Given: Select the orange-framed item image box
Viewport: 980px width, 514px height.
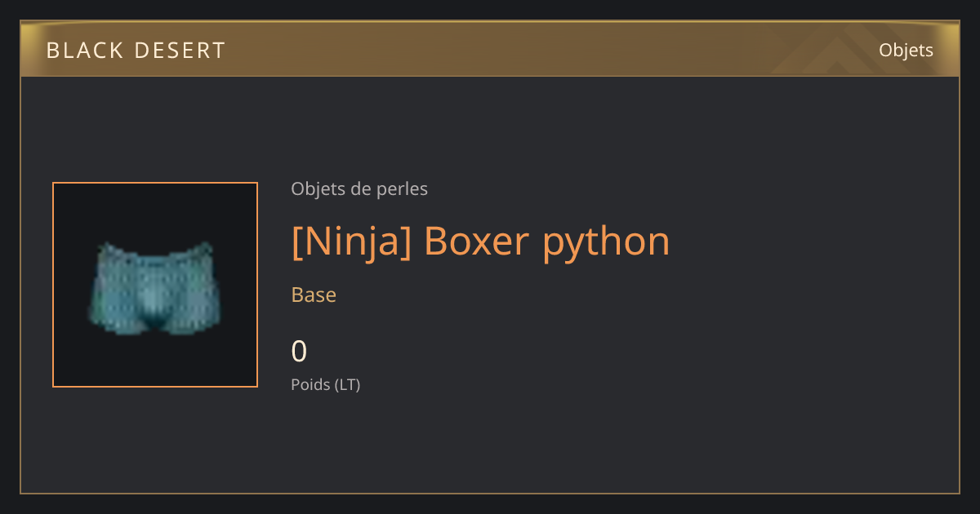Looking at the screenshot, I should [155, 285].
